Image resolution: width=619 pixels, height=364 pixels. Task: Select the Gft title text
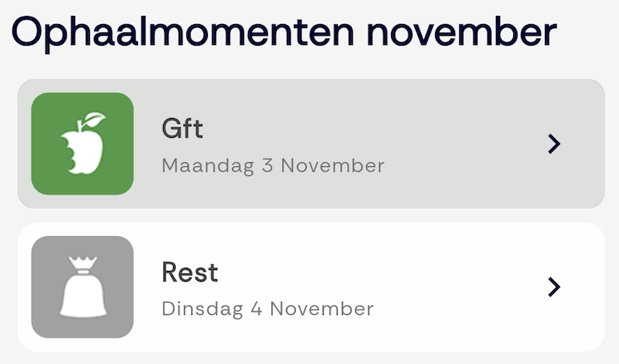coord(182,130)
